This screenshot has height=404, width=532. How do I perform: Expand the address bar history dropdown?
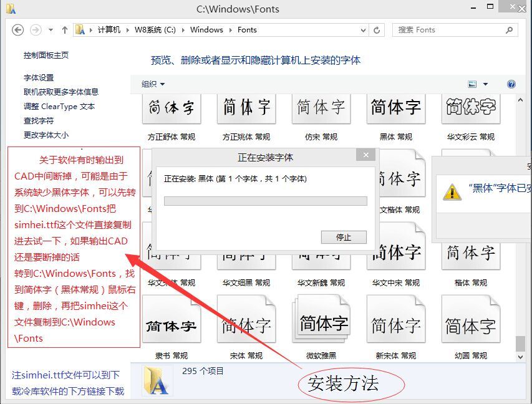click(364, 30)
